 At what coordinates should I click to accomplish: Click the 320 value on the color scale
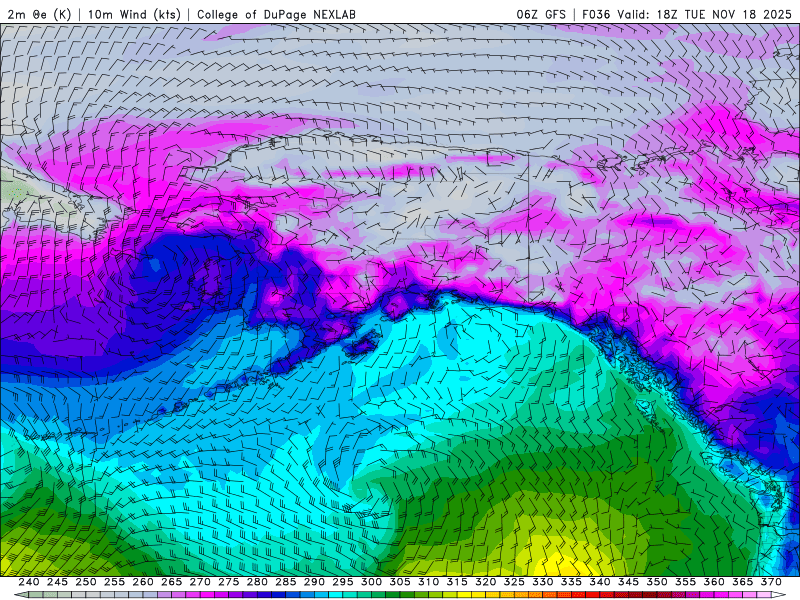[x=486, y=582]
